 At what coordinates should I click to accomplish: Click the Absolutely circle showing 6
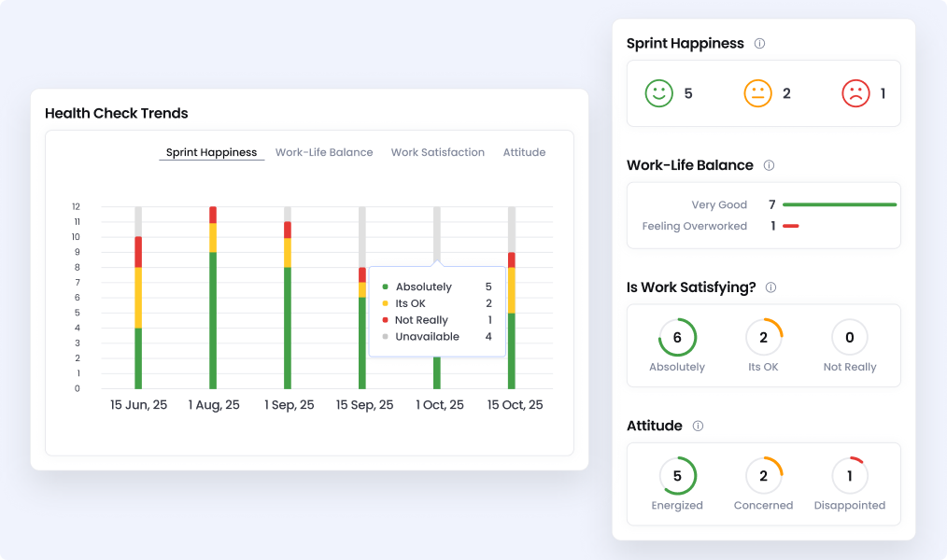(677, 338)
